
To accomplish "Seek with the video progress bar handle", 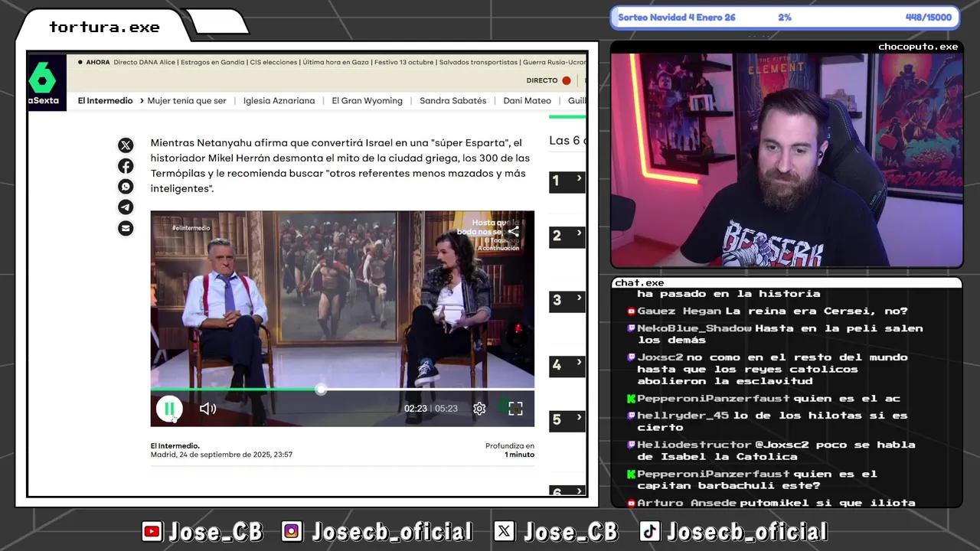I will click(321, 390).
